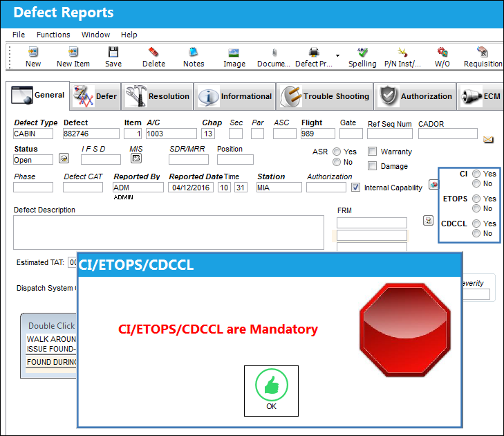Select CDCCL No radio button
Screen dimensions: 504x436
click(476, 233)
